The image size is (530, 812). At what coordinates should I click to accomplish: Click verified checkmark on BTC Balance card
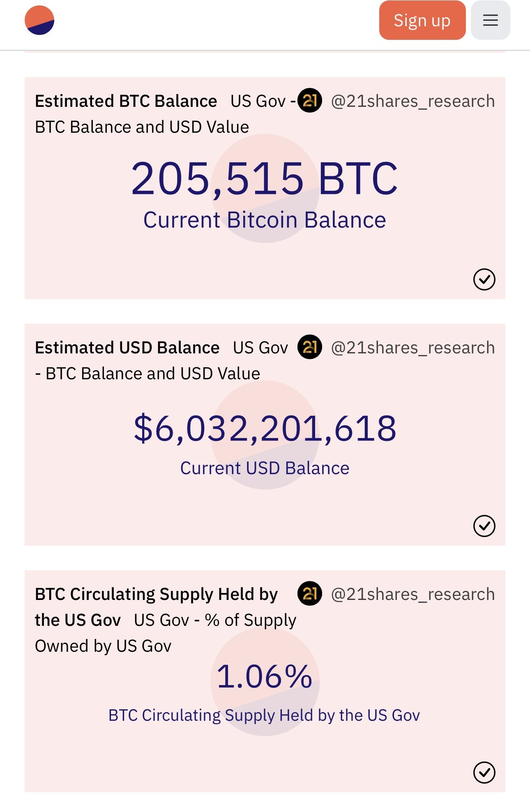pyautogui.click(x=484, y=279)
